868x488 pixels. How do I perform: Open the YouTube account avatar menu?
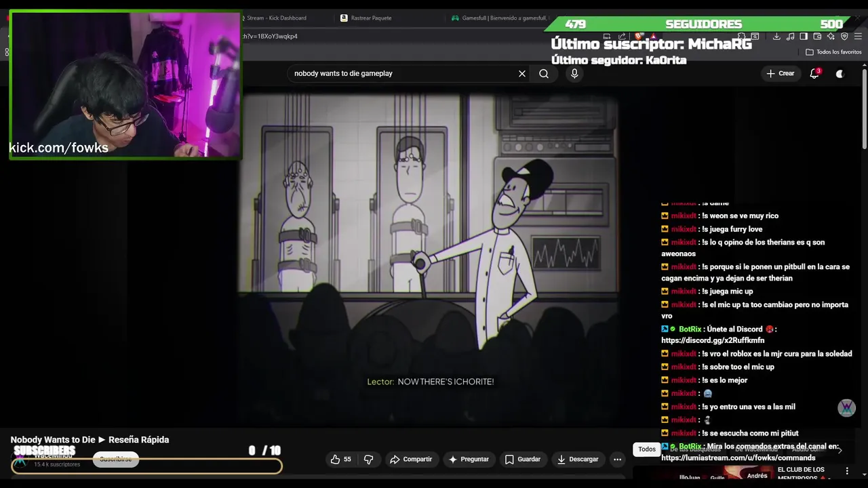[840, 73]
